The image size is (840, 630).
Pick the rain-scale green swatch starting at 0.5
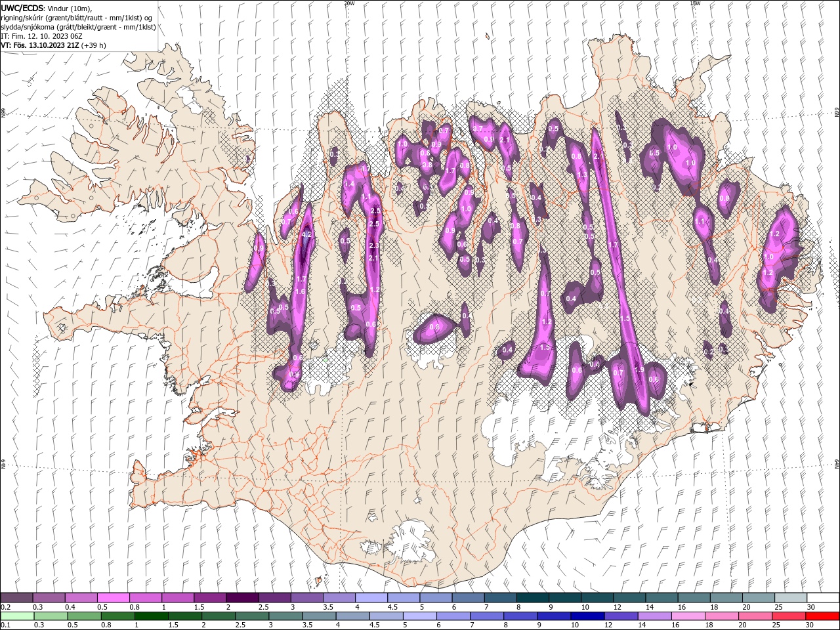(x=84, y=616)
